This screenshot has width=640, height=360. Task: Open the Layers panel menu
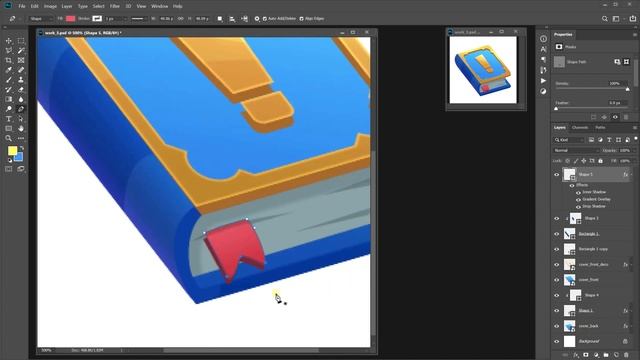point(635,128)
